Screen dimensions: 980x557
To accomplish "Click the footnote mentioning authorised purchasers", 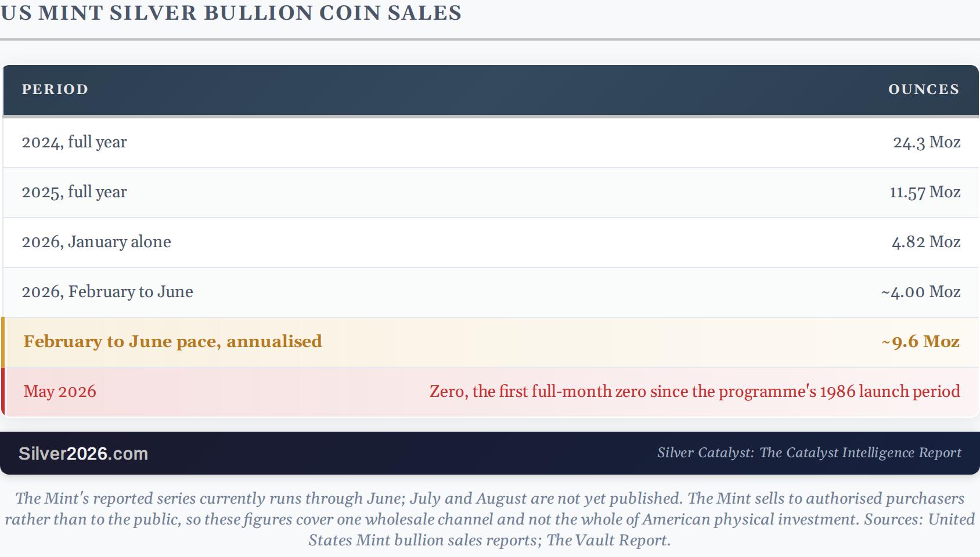I will [x=490, y=519].
